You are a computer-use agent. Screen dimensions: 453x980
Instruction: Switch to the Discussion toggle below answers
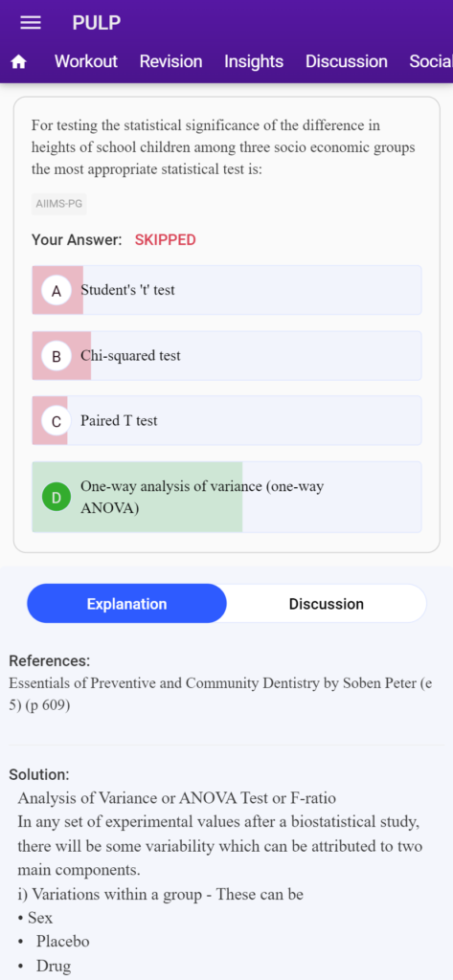point(326,604)
